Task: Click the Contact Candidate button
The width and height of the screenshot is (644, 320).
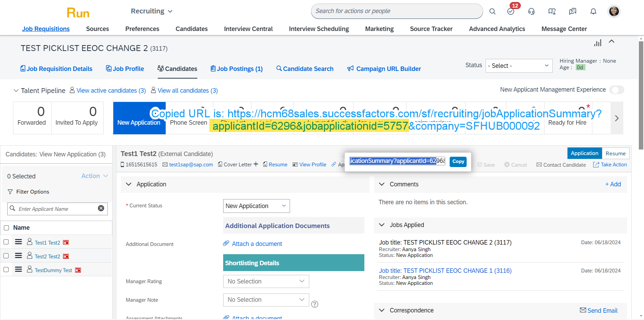Action: pyautogui.click(x=561, y=165)
